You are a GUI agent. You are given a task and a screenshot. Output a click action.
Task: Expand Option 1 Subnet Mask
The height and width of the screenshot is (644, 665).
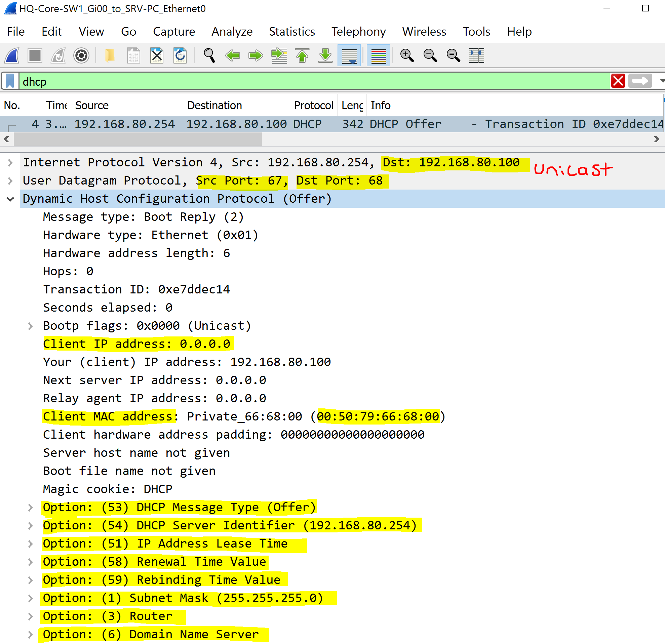(x=31, y=598)
